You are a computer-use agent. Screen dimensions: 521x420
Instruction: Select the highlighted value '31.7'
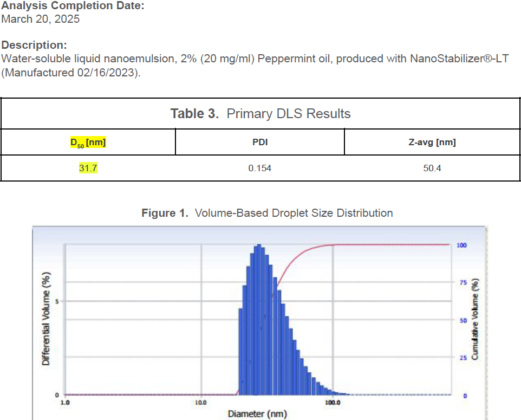pyautogui.click(x=88, y=168)
